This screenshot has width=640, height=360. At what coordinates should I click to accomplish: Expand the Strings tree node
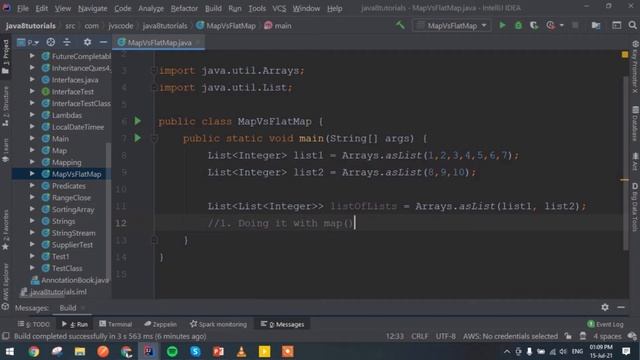[x=32, y=221]
